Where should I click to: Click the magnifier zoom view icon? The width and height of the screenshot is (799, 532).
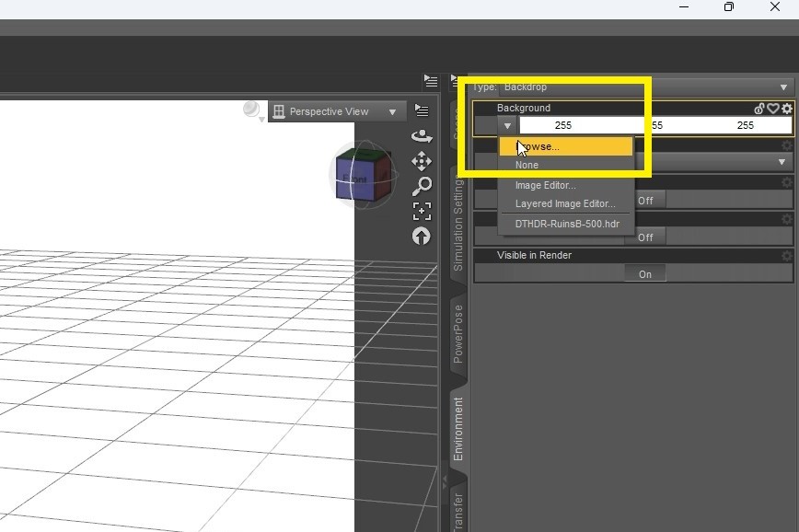(422, 186)
